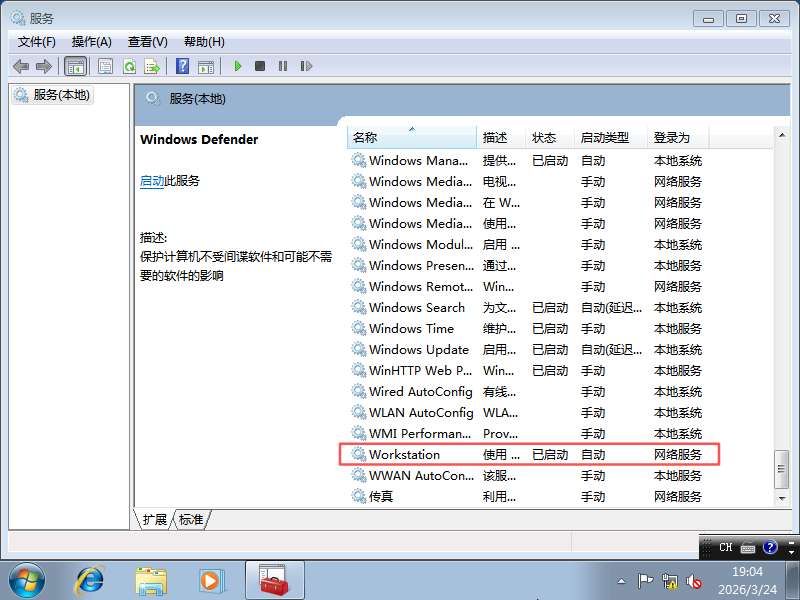
Task: Select the Windows Presen... service row
Action: coord(528,265)
